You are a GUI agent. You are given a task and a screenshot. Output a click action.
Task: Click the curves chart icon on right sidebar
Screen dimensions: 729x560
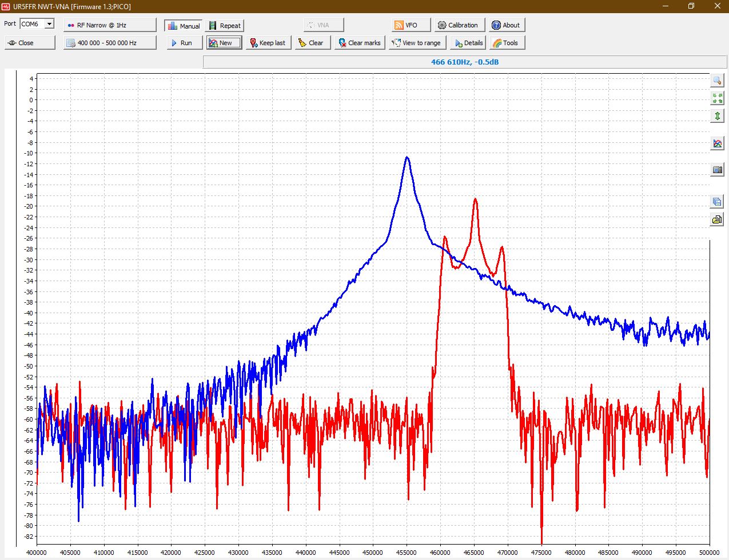[717, 143]
